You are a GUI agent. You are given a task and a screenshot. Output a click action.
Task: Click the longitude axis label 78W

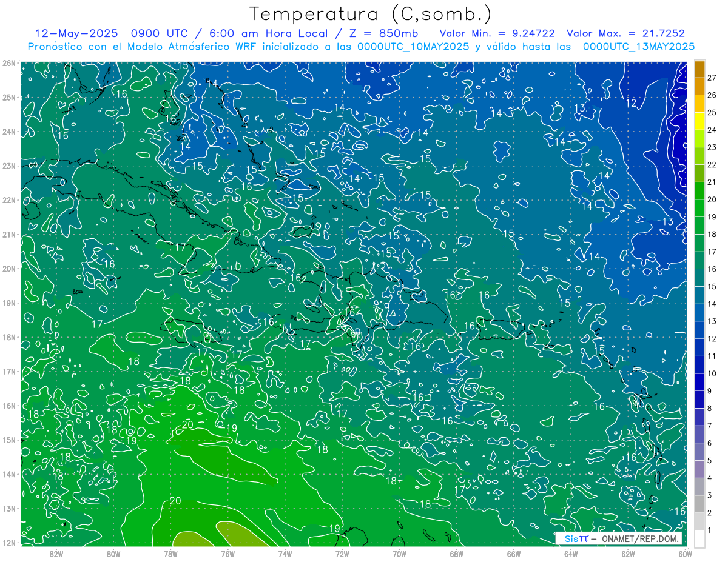coord(170,554)
